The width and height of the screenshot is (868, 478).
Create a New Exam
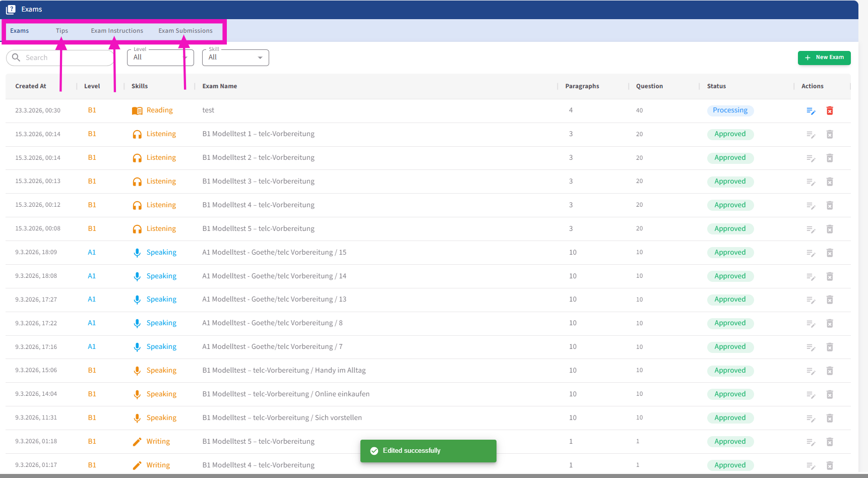824,57
